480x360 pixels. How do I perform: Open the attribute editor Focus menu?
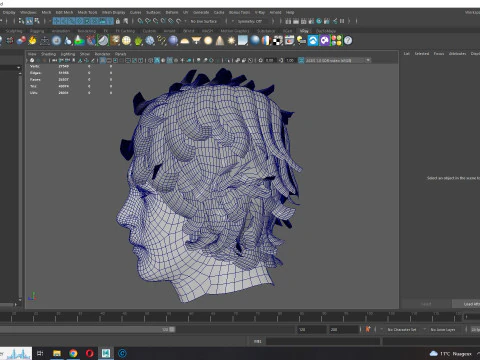(439, 53)
